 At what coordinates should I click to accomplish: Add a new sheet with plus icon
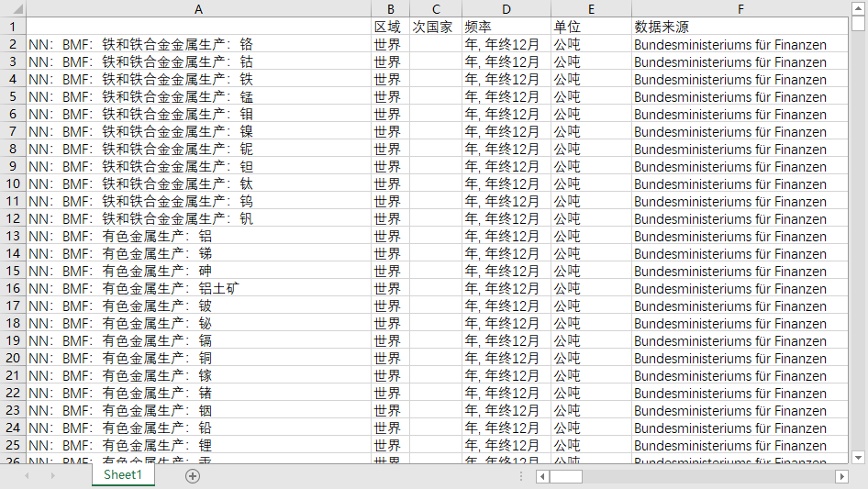[193, 476]
